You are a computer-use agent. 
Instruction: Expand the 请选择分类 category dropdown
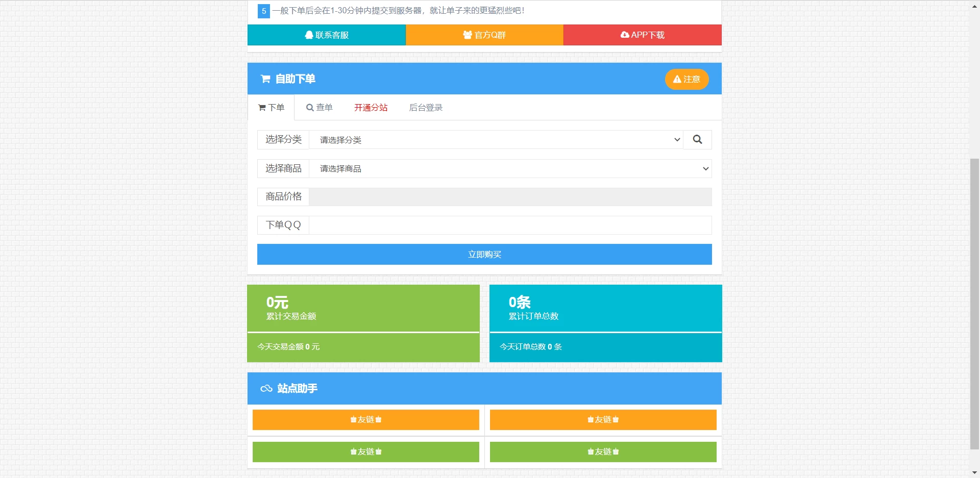496,140
